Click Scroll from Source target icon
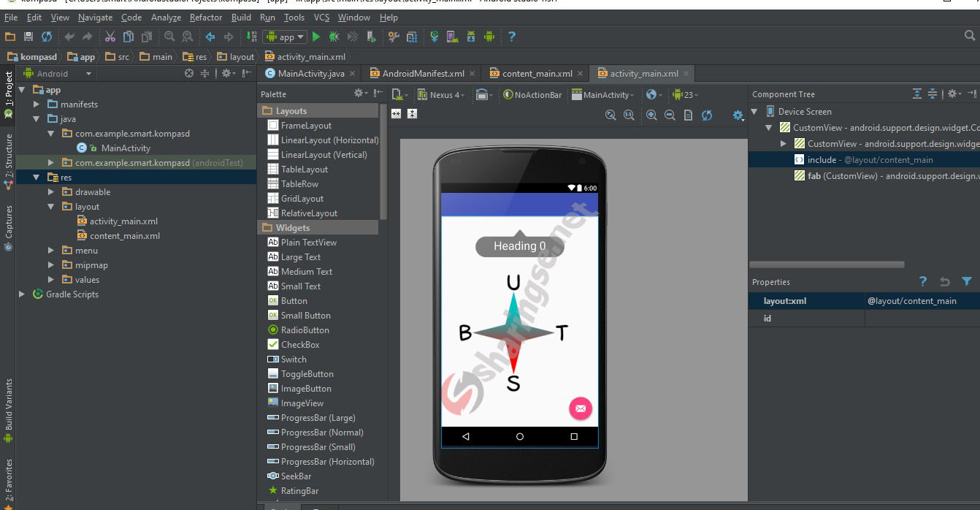Screen dimensions: 980x510 point(189,73)
